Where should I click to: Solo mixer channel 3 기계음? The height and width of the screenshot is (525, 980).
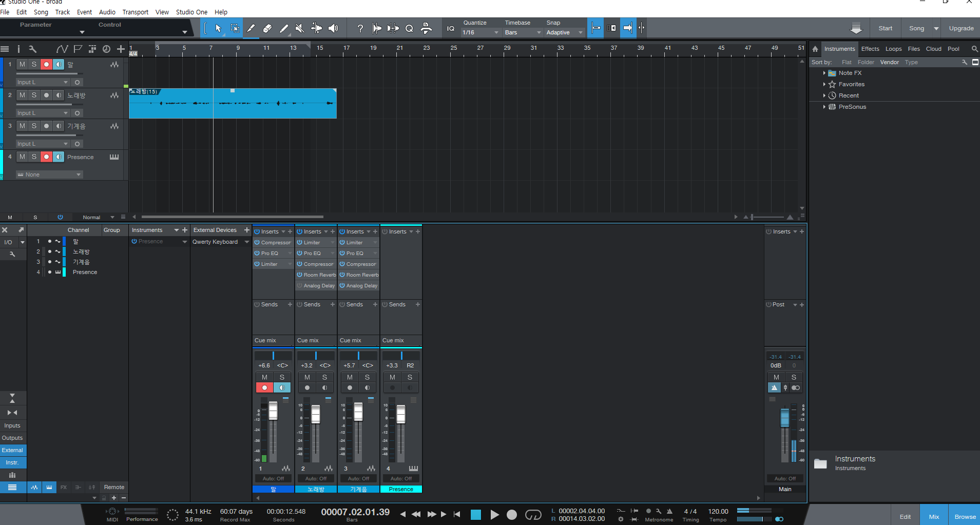(367, 377)
